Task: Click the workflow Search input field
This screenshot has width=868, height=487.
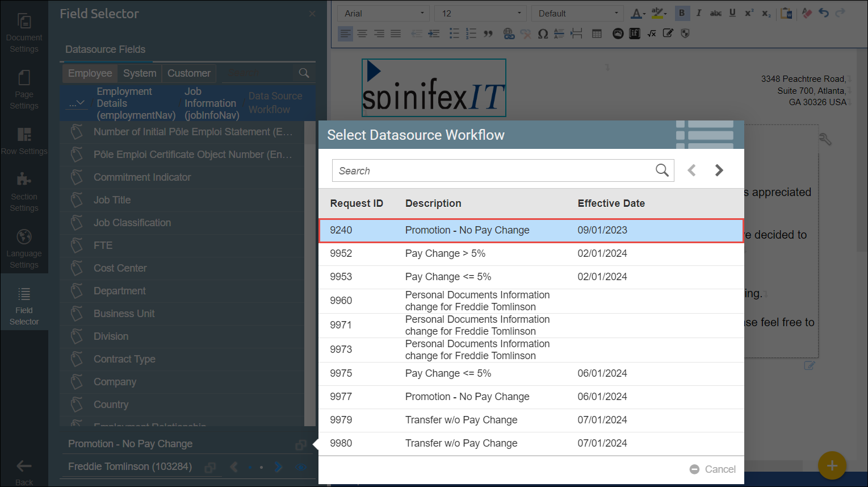Action: tap(492, 170)
